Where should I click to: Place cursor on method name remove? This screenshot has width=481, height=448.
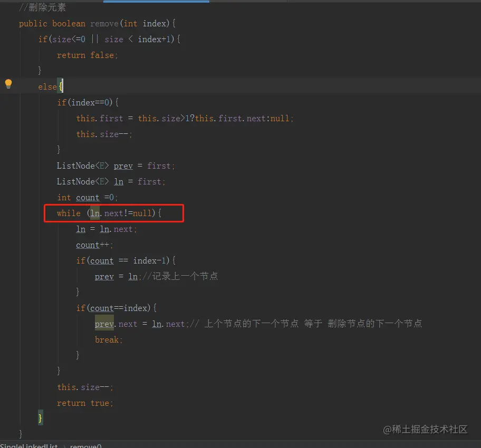pos(104,24)
